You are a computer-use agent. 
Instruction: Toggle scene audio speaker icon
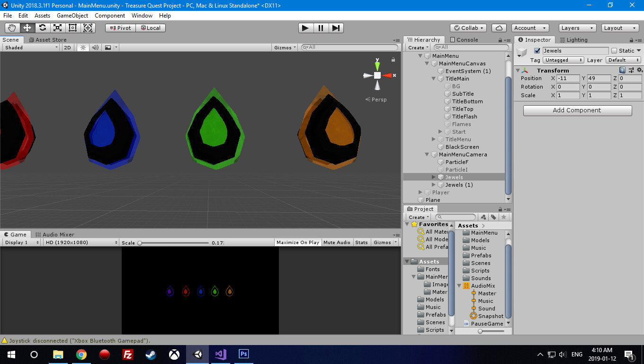(x=95, y=47)
